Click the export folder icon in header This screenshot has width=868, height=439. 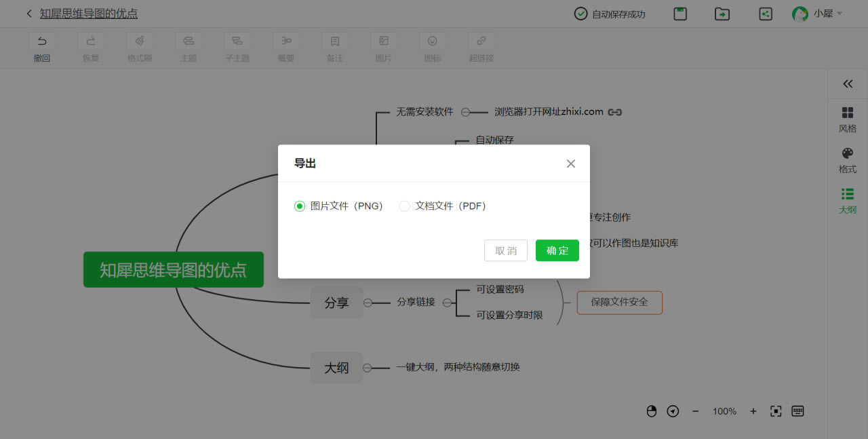(x=722, y=14)
